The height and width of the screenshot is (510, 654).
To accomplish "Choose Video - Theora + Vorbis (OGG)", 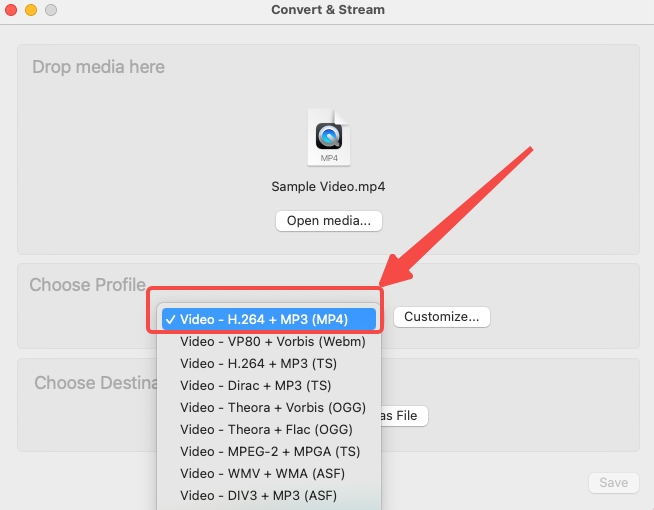I will pos(273,408).
